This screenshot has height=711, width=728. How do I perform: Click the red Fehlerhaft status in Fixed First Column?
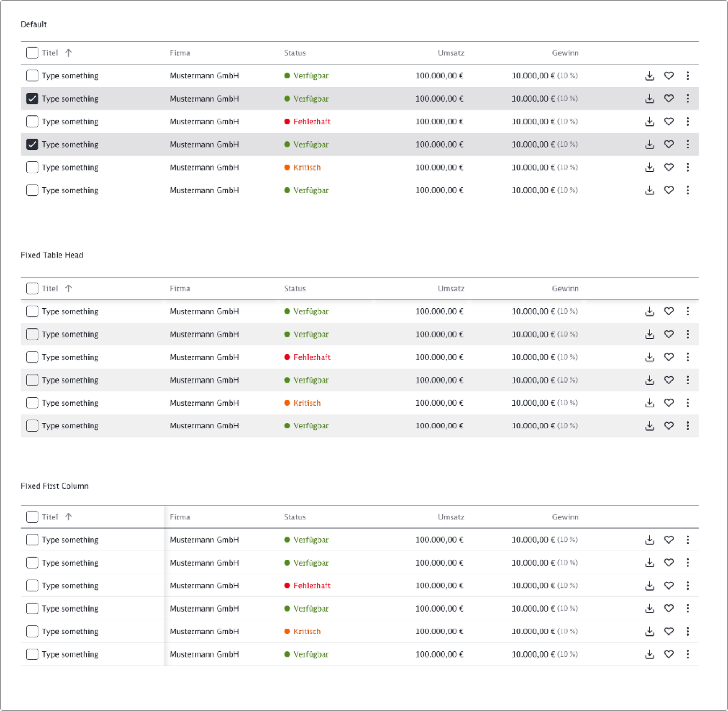click(x=311, y=585)
